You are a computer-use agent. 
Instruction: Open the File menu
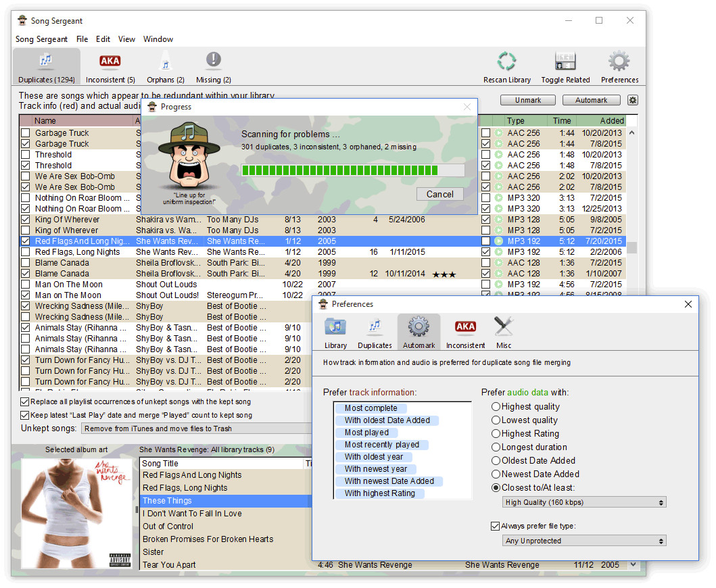pos(82,39)
